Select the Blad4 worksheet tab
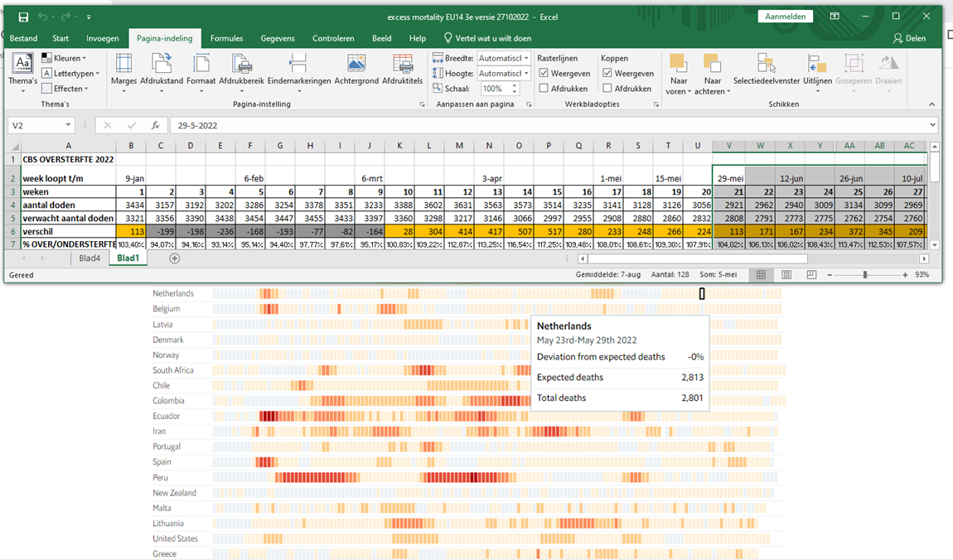Screen dimensions: 953x560 coord(89,258)
